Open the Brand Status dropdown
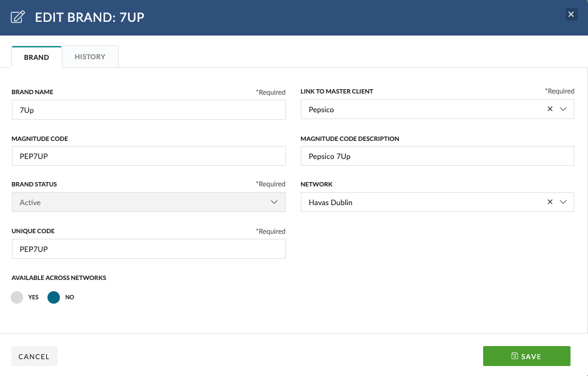This screenshot has width=588, height=376. click(x=149, y=202)
